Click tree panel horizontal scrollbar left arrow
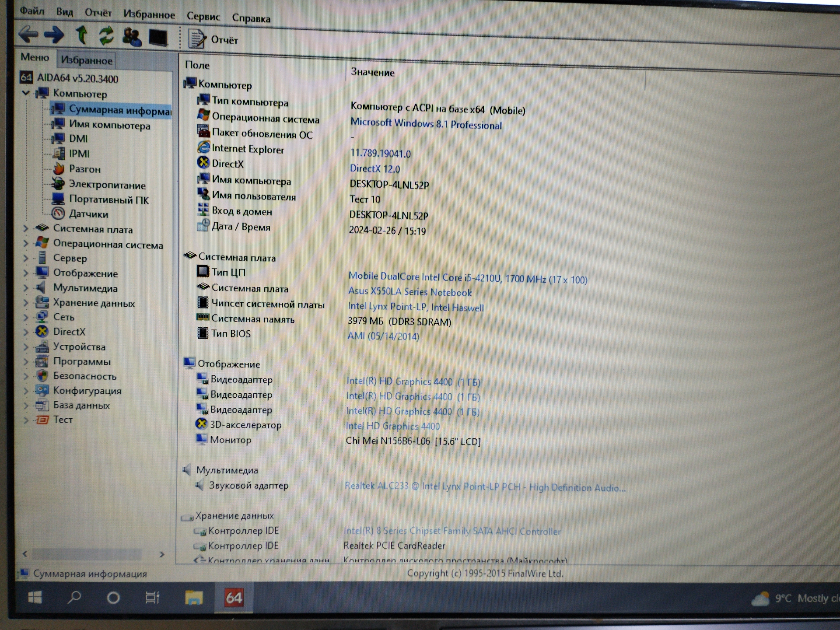Viewport: 840px width, 630px height. point(25,554)
